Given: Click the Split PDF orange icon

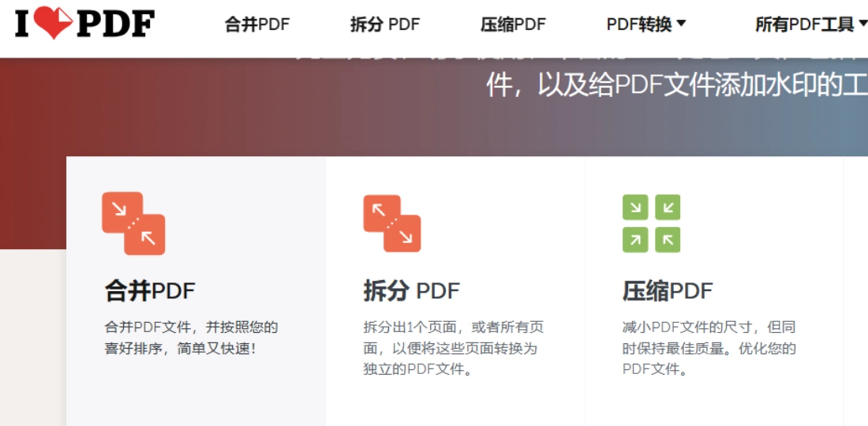Looking at the screenshot, I should (x=392, y=223).
